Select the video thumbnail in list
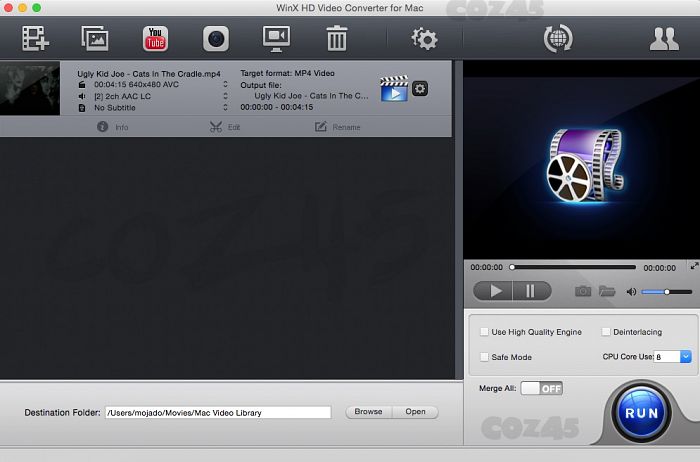The width and height of the screenshot is (700, 462). [30, 88]
